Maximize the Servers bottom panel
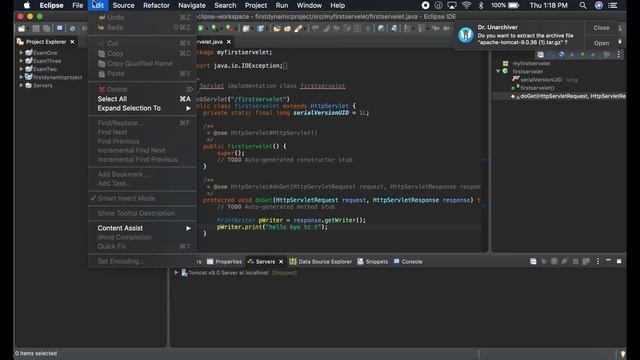This screenshot has width=640, height=360. tap(619, 261)
